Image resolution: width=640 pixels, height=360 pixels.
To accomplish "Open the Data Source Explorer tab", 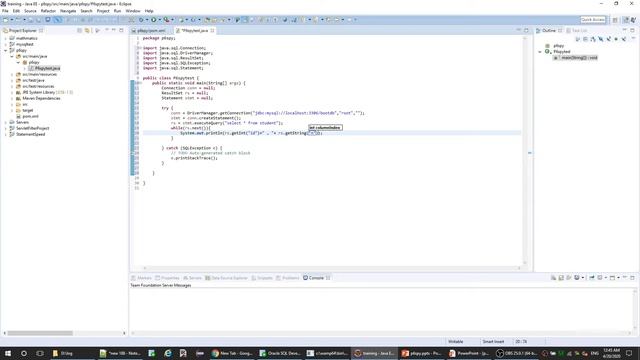I will coord(227,278).
